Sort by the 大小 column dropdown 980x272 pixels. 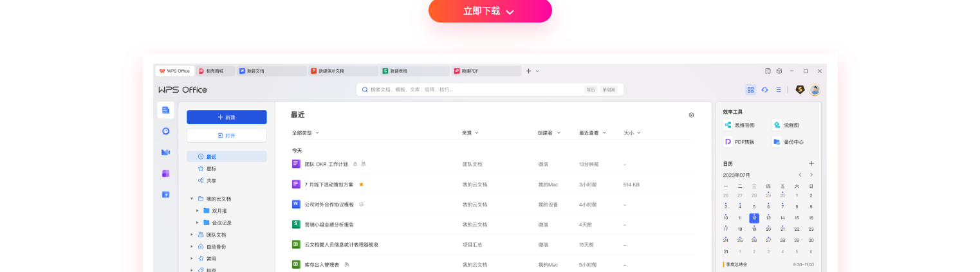click(x=633, y=133)
